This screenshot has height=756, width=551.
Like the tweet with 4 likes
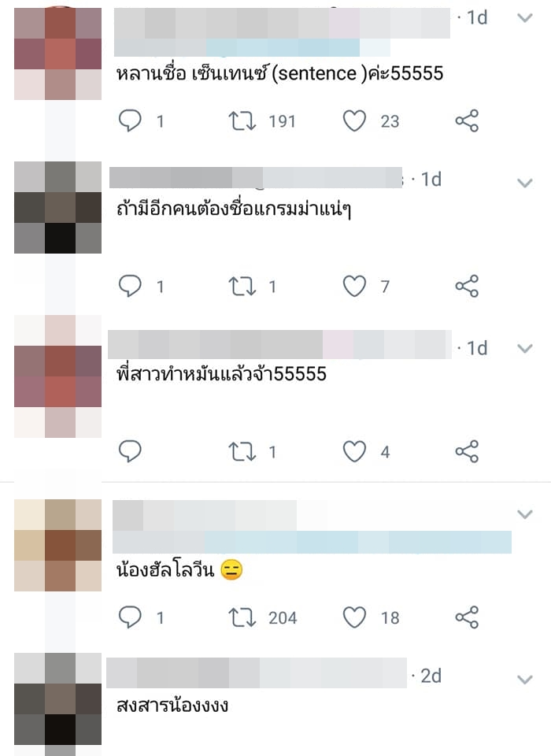354,451
